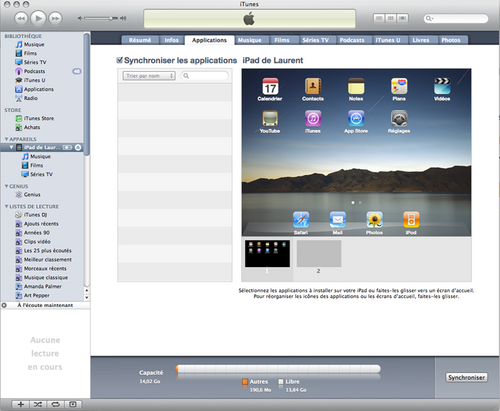The height and width of the screenshot is (411, 500).
Task: Click the iTunes app icon on iPad screen
Action: [x=313, y=118]
